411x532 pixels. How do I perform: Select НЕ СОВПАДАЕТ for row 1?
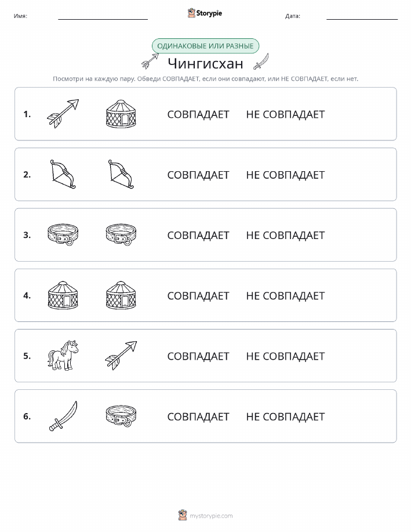point(285,114)
